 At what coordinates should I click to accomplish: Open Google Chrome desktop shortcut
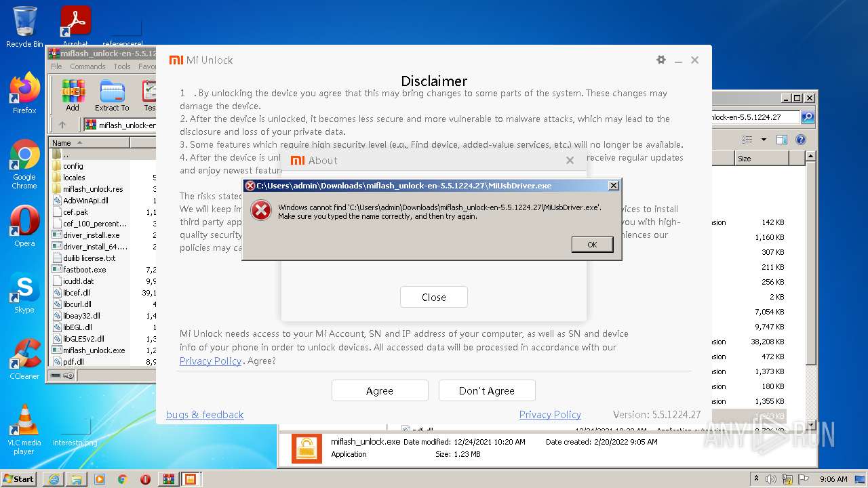[x=24, y=165]
